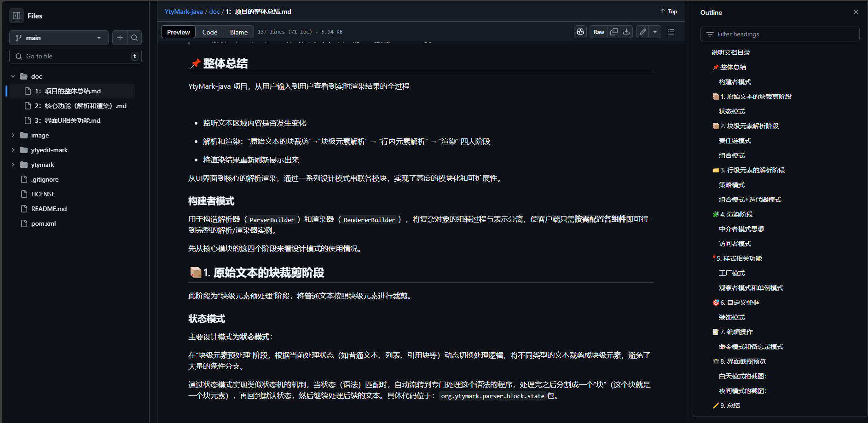Edit this file with pencil icon
This screenshot has height=423, width=868.
click(x=642, y=32)
